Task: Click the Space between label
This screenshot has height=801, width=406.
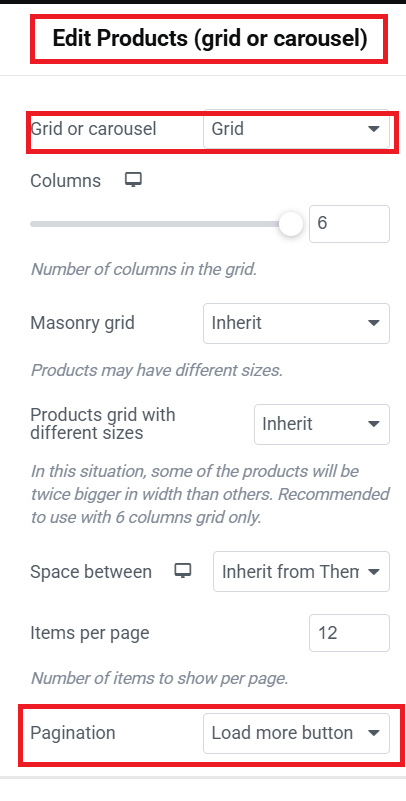Action: 91,572
